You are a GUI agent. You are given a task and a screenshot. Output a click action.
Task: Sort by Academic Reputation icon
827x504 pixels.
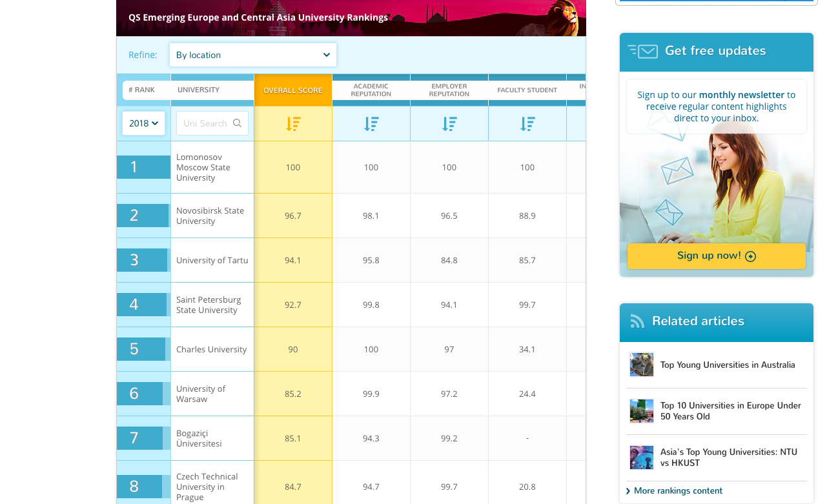371,124
